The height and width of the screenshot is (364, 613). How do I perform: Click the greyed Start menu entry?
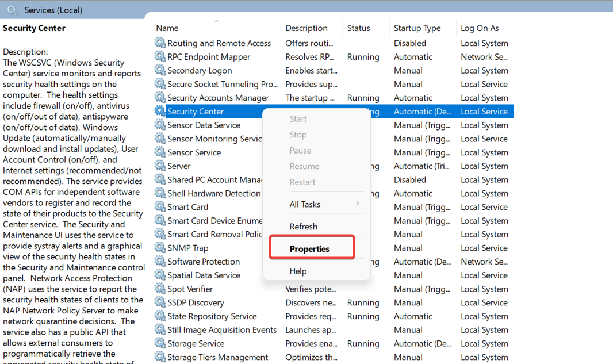coord(298,119)
